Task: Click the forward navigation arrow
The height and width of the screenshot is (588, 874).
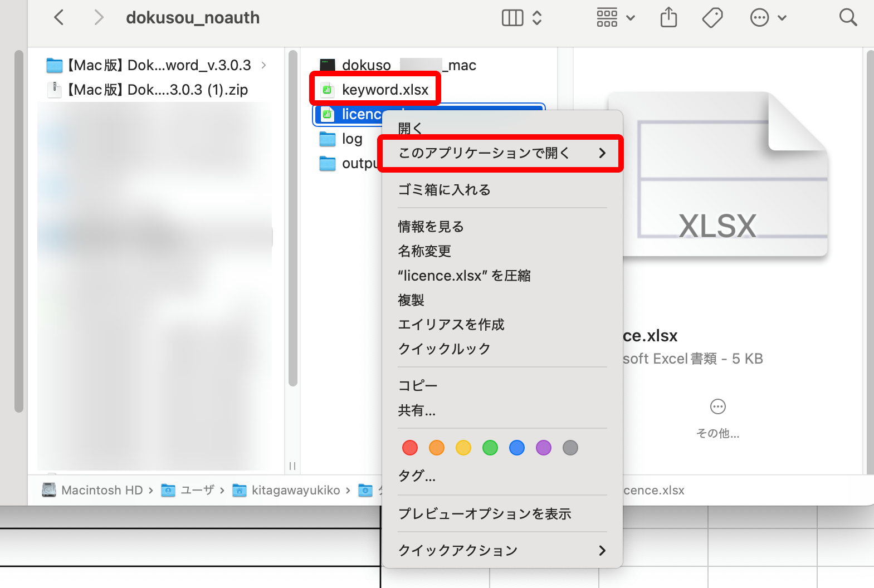Action: click(99, 18)
